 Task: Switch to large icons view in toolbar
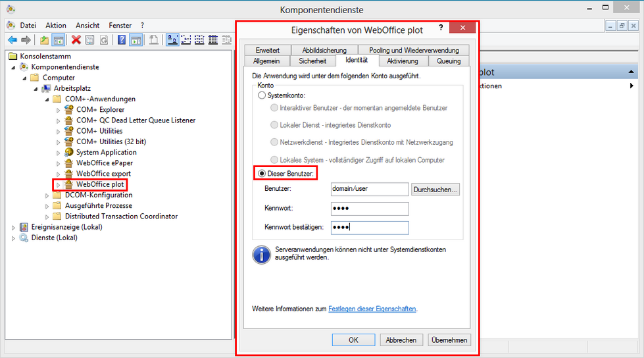[x=172, y=40]
